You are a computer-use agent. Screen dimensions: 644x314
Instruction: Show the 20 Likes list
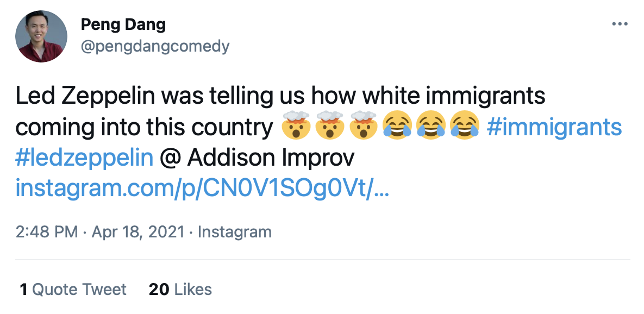point(180,289)
